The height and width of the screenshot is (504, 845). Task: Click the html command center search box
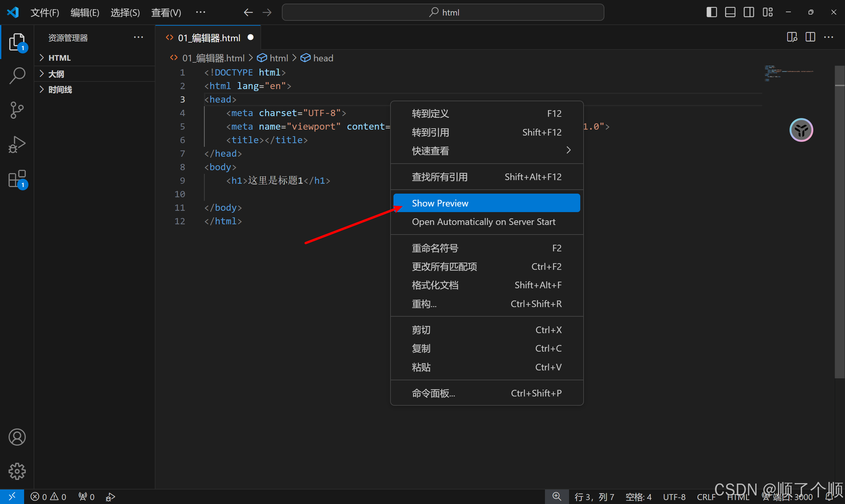[443, 12]
